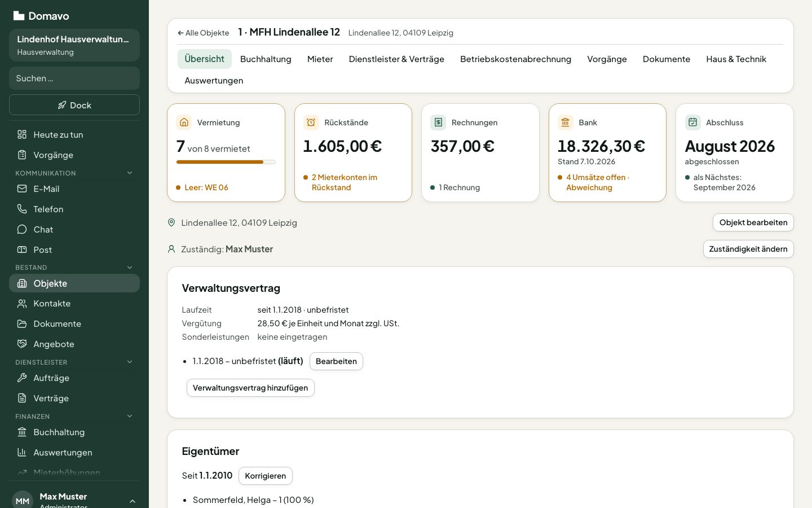Click '1 Rechnung' status text

[x=460, y=187]
